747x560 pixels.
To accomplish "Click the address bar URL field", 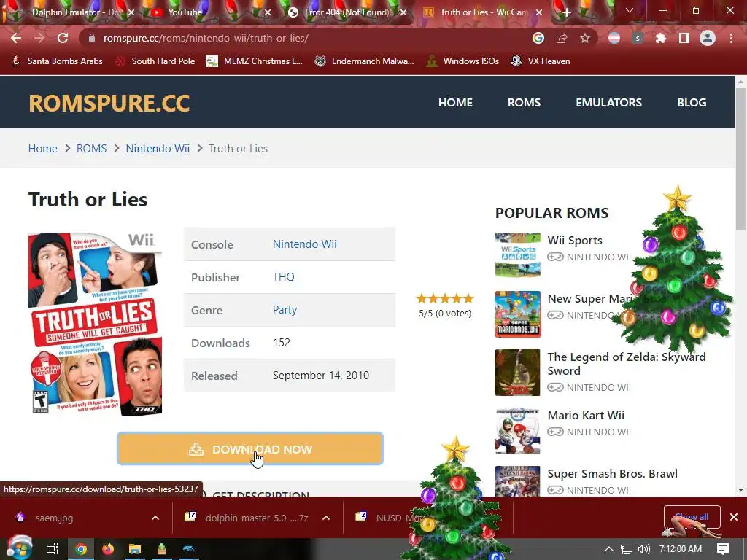I will (x=305, y=38).
